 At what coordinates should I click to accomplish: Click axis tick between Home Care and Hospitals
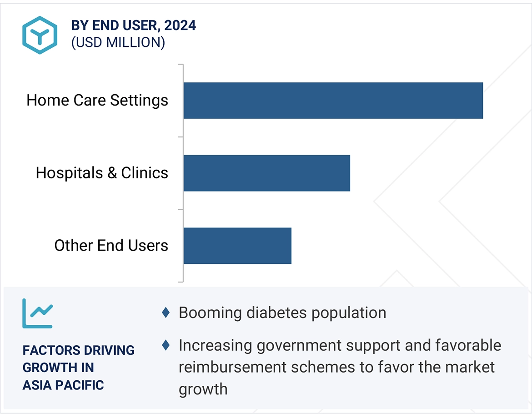click(181, 137)
